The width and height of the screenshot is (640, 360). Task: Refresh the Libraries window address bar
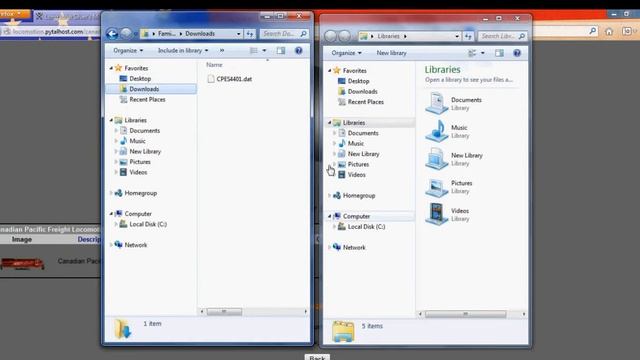pos(468,36)
